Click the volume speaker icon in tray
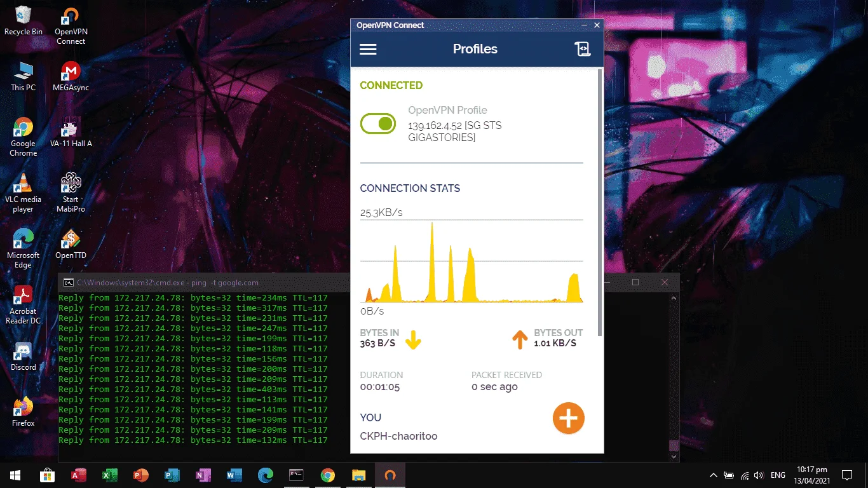 tap(759, 475)
